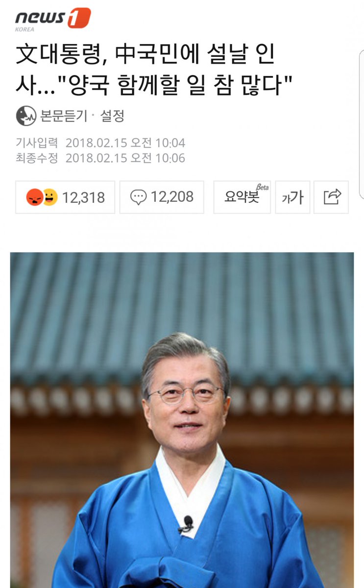Click the speech bubble comment icon
364x588 pixels.
click(139, 197)
